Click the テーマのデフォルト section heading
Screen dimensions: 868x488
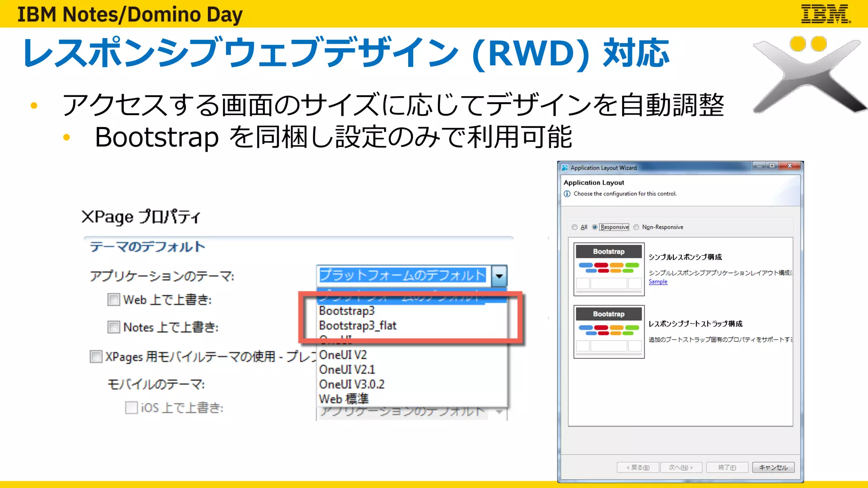tap(147, 247)
